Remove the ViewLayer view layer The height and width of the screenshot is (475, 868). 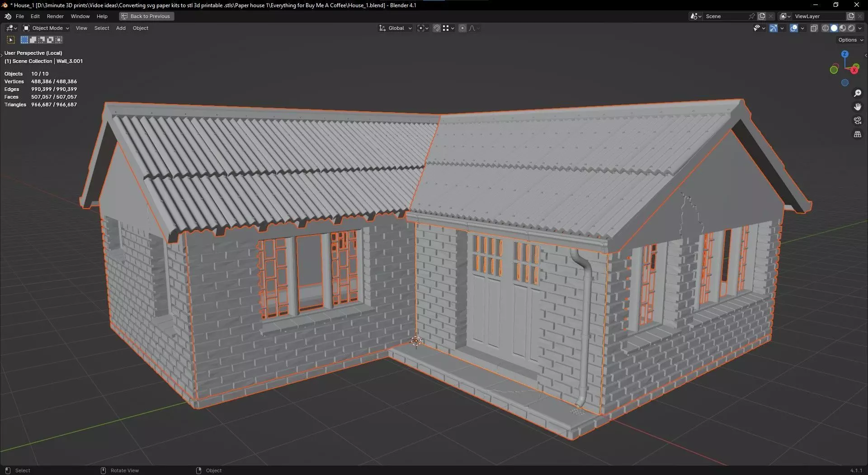(860, 16)
